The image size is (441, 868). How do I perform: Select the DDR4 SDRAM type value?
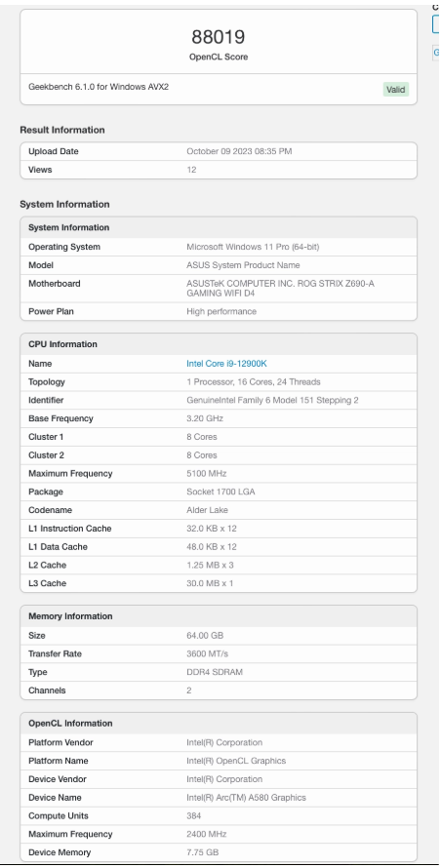point(215,672)
